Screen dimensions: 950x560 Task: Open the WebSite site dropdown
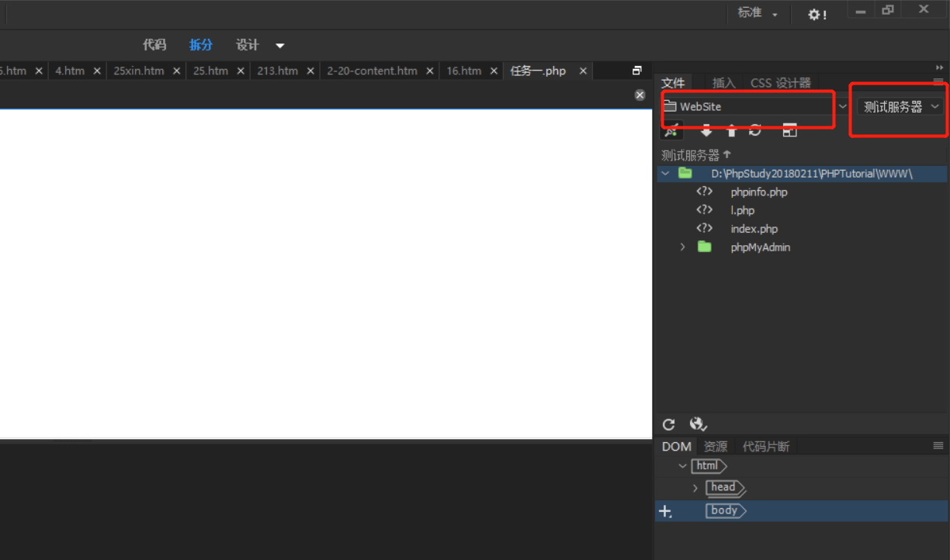[x=754, y=106]
